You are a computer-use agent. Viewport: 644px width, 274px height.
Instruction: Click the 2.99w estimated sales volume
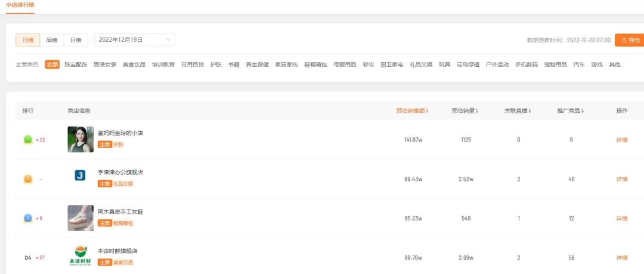click(466, 258)
